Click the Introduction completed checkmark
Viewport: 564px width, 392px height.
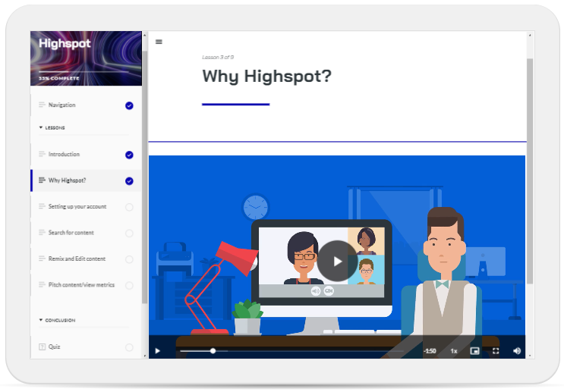(129, 155)
